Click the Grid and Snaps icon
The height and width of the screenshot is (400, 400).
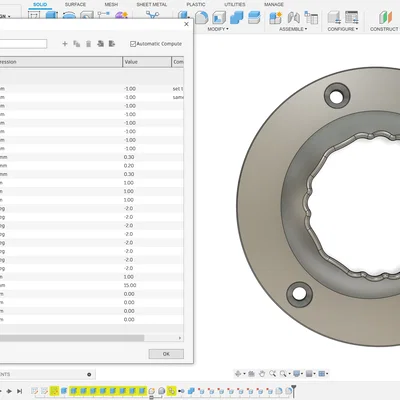tap(309, 374)
